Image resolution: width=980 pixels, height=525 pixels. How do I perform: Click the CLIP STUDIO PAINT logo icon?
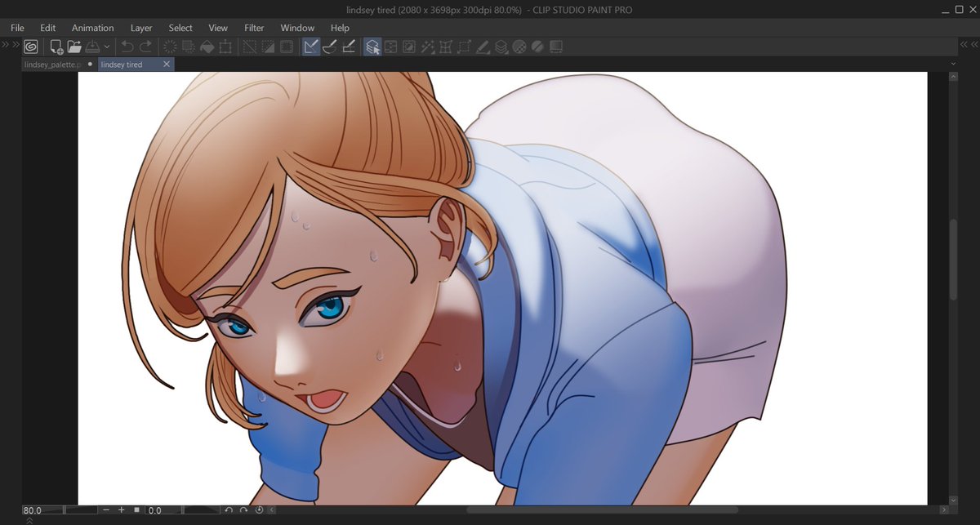click(30, 47)
